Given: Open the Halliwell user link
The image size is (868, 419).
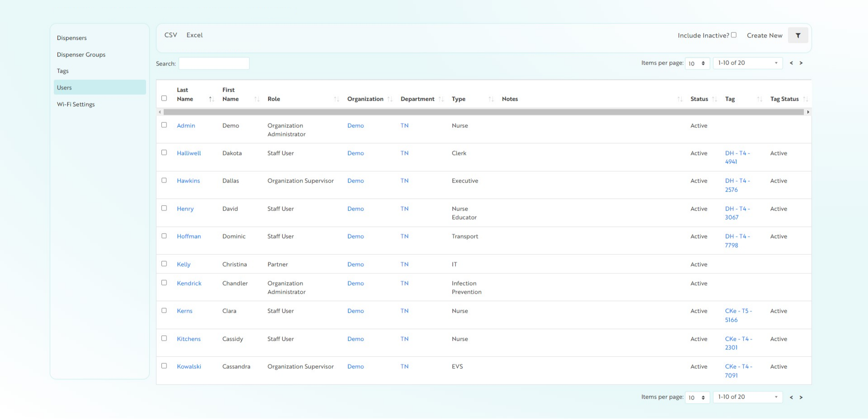Looking at the screenshot, I should [189, 153].
